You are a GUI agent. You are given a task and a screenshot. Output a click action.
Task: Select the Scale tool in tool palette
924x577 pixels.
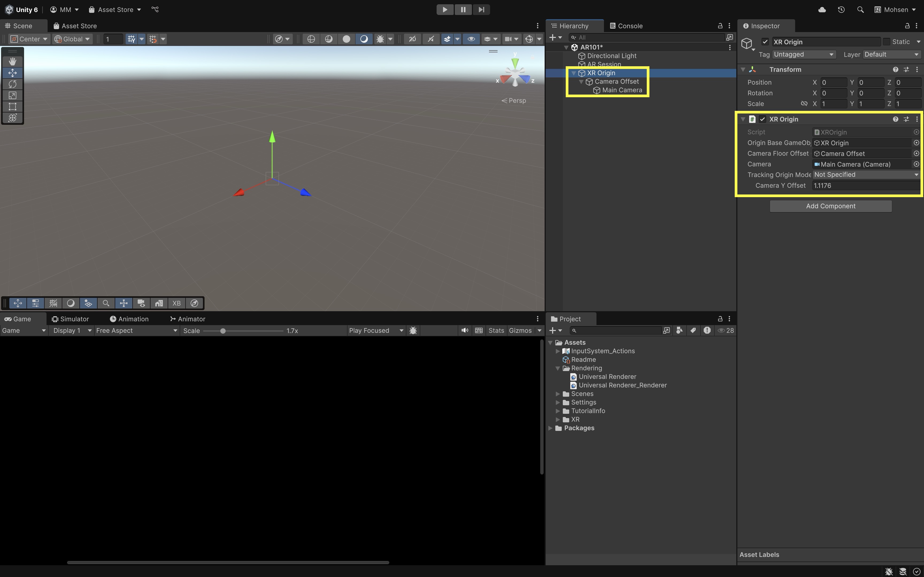point(12,95)
